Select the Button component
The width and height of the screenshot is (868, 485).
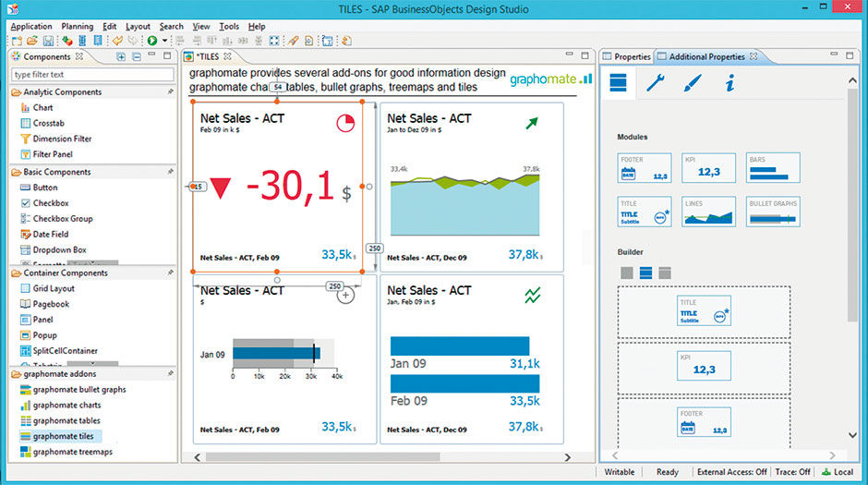[x=39, y=188]
